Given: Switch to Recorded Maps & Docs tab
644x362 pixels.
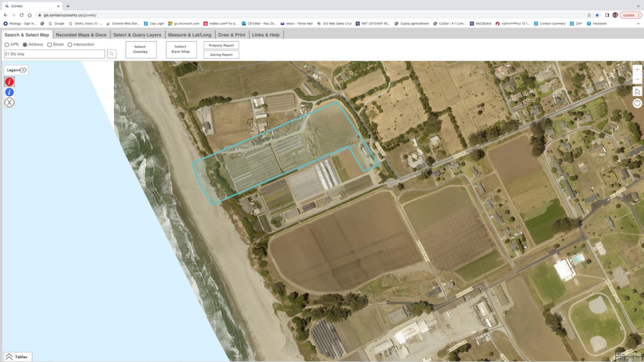Looking at the screenshot, I should pyautogui.click(x=81, y=35).
